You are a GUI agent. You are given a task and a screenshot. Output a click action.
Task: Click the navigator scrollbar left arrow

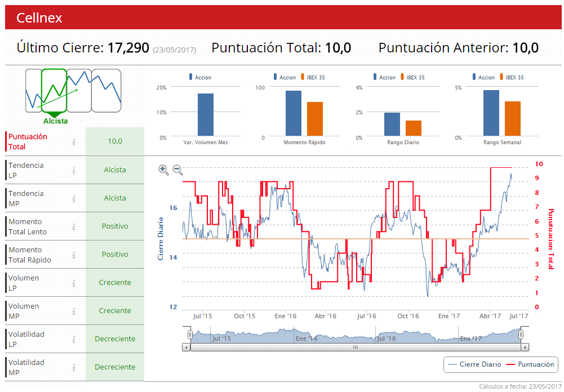tap(186, 347)
